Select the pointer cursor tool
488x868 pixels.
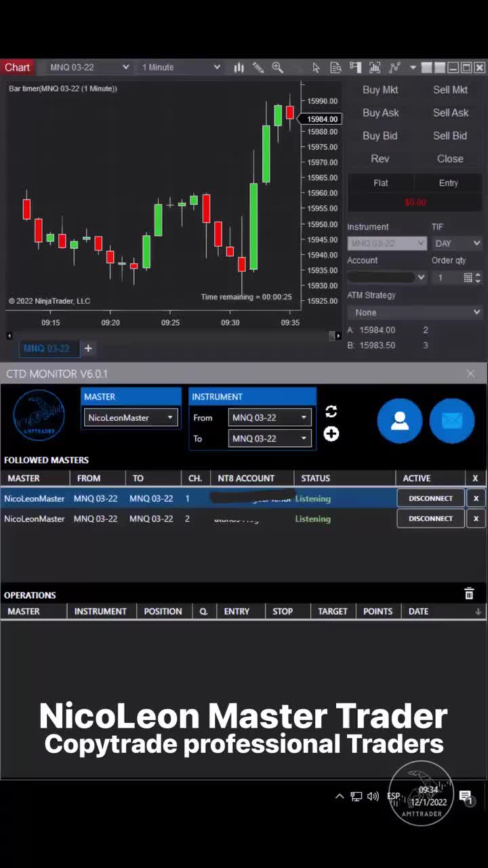[x=316, y=67]
